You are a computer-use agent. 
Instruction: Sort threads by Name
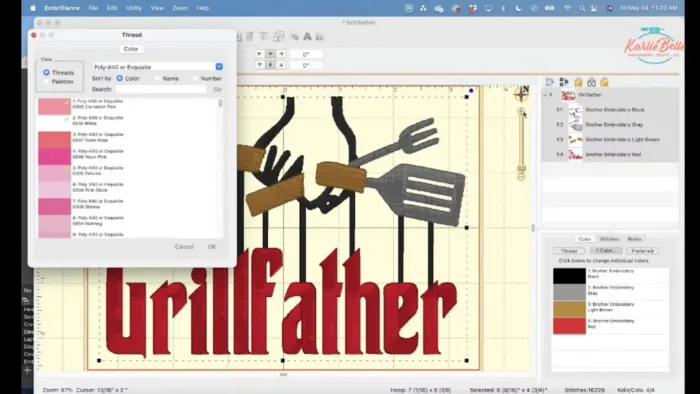click(157, 78)
